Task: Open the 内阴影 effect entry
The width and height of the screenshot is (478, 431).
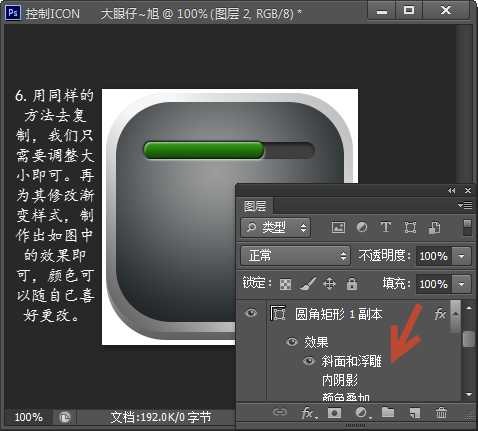Action: pos(340,380)
